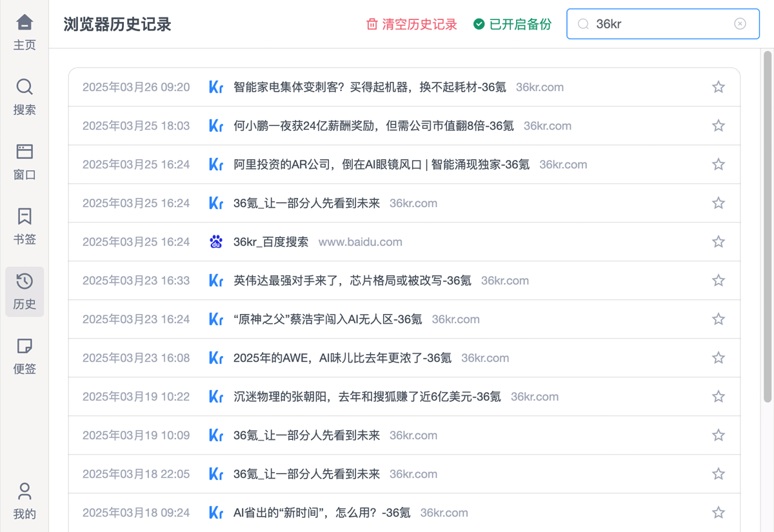
Task: Open 沉迷物理的张朝阳 history link
Action: (x=367, y=397)
